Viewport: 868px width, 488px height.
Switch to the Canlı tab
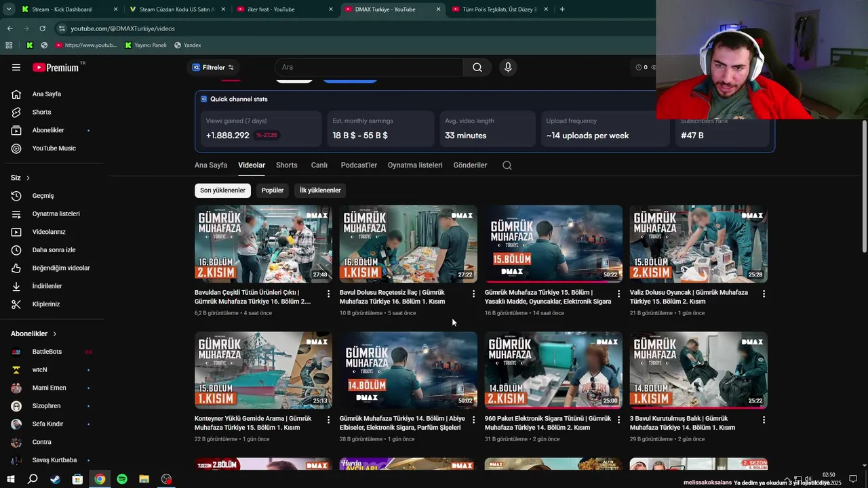click(x=319, y=165)
